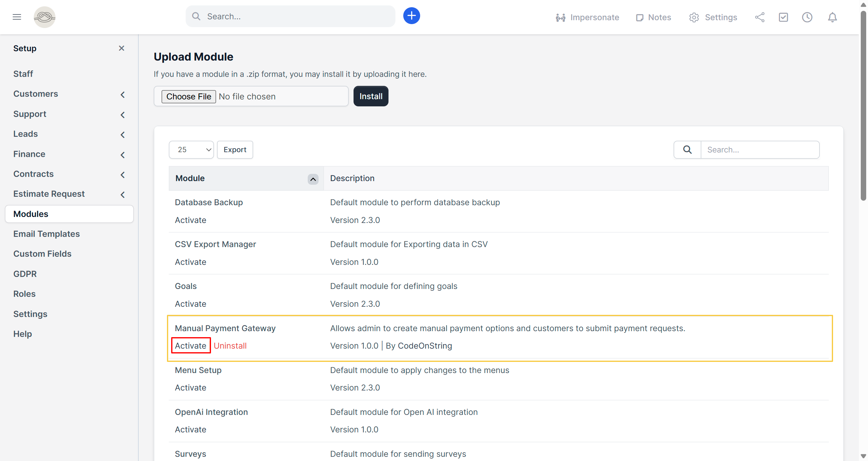Image resolution: width=868 pixels, height=461 pixels.
Task: Click the Surveys module name
Action: [190, 454]
